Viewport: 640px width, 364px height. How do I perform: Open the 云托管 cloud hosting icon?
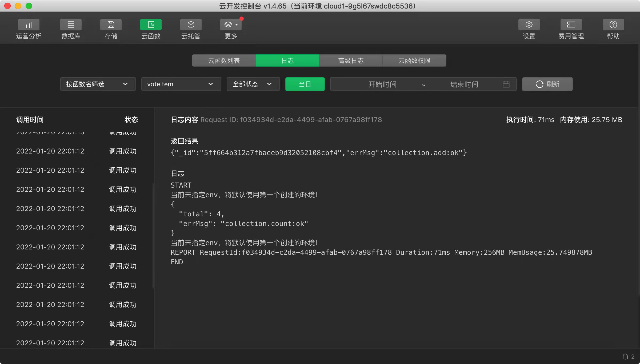(191, 25)
